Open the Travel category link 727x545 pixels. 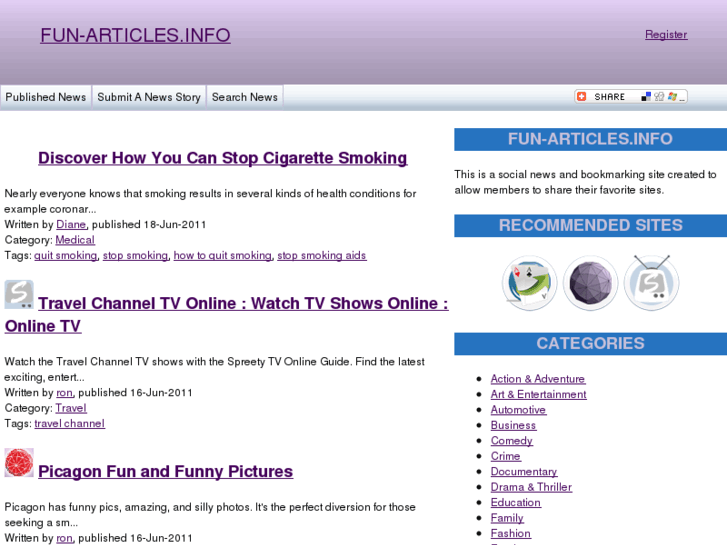click(x=71, y=408)
